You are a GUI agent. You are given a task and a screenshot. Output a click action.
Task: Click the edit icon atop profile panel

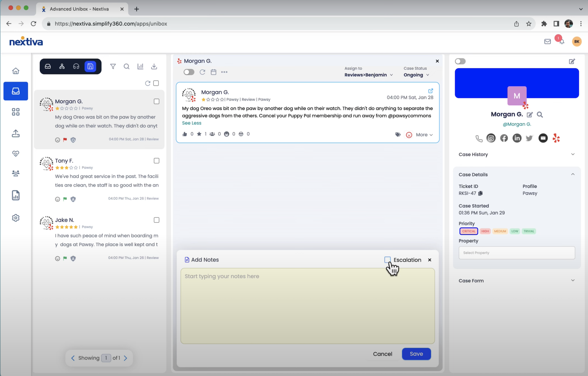click(572, 61)
